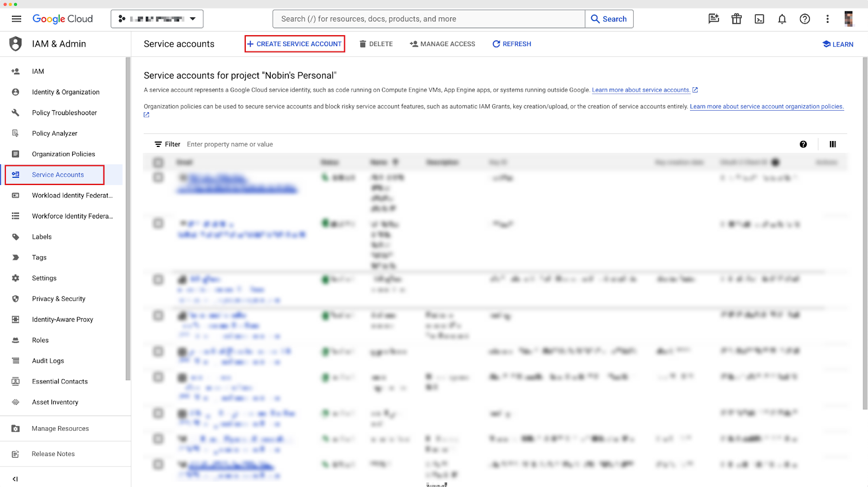Check the fifth service account row checkbox
This screenshot has width=868, height=487.
click(x=158, y=351)
